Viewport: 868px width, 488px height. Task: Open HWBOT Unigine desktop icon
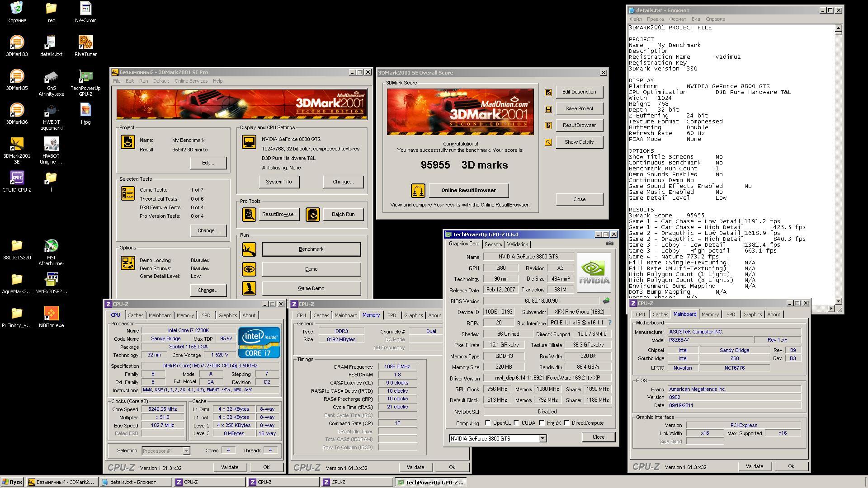tap(51, 151)
